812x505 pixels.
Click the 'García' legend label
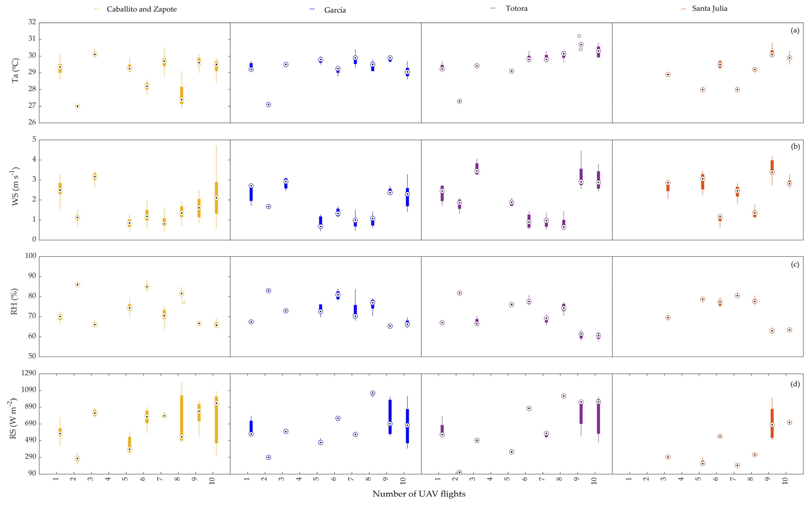click(x=335, y=10)
